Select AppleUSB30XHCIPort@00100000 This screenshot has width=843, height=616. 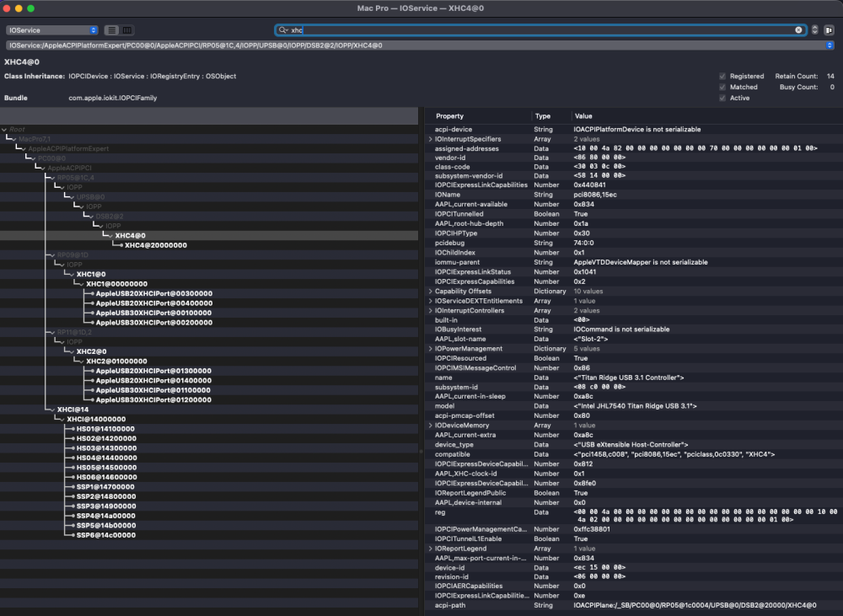153,313
